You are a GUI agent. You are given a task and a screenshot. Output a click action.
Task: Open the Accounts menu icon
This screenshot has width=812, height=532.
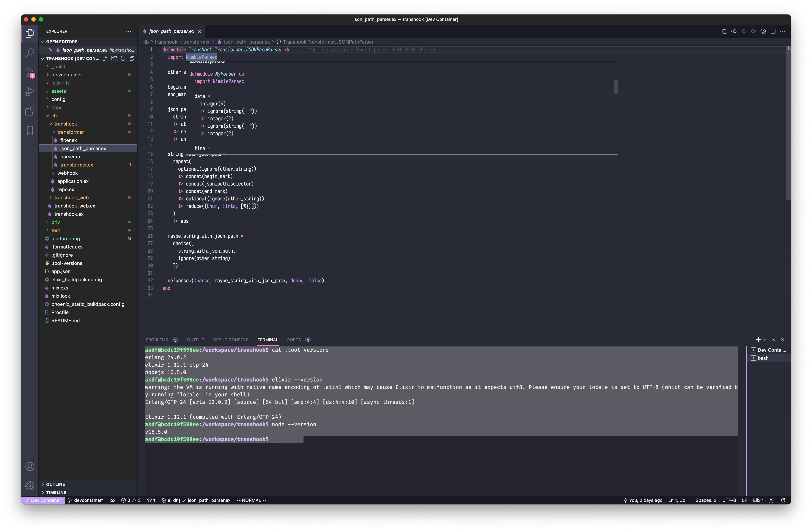pos(30,466)
